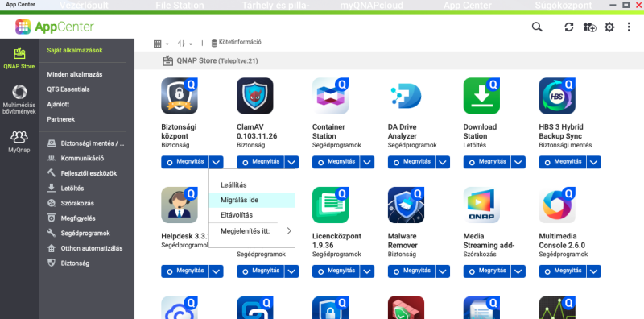This screenshot has height=319, width=644.
Task: Choose Migrálás ide in the context menu
Action: coord(252,201)
